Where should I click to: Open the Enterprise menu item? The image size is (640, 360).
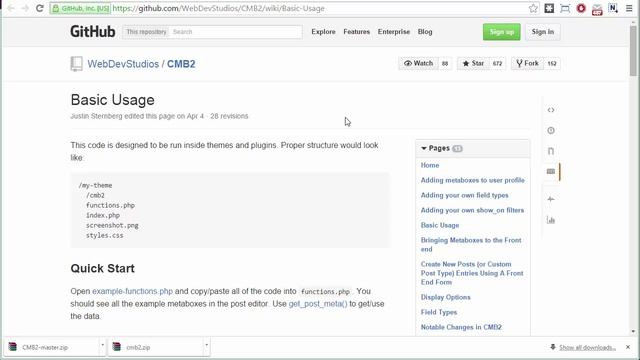click(393, 32)
